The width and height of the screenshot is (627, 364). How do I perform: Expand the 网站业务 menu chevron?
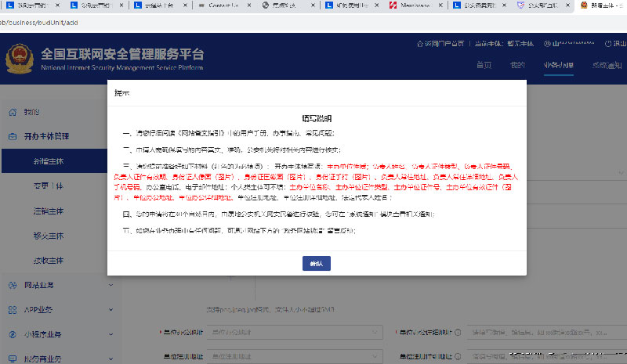(x=111, y=284)
